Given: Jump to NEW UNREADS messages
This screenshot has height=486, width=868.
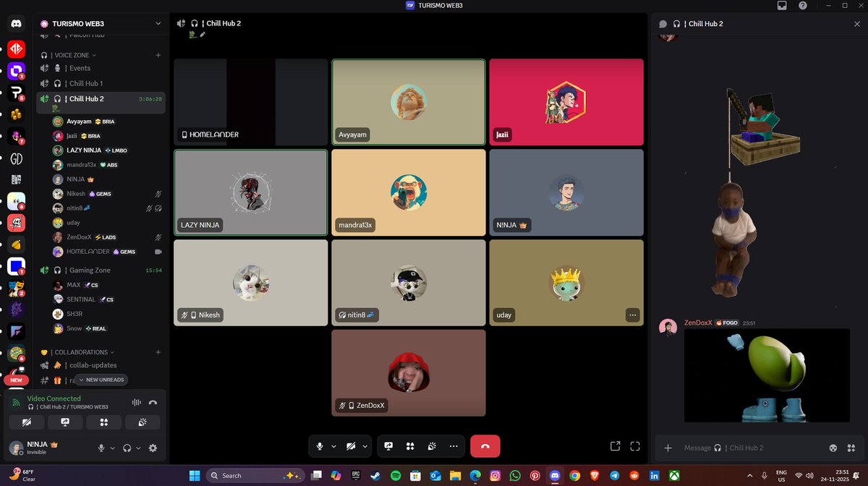Looking at the screenshot, I should point(101,380).
